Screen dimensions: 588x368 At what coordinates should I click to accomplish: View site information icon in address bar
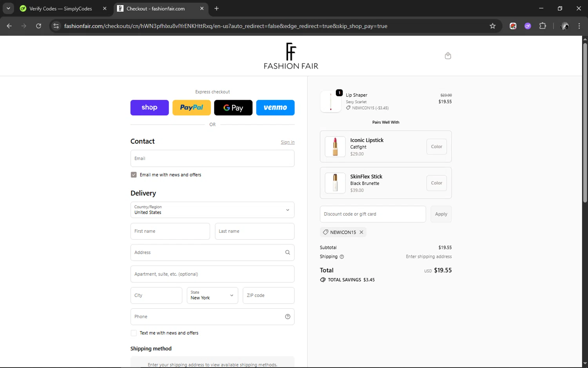(x=56, y=26)
